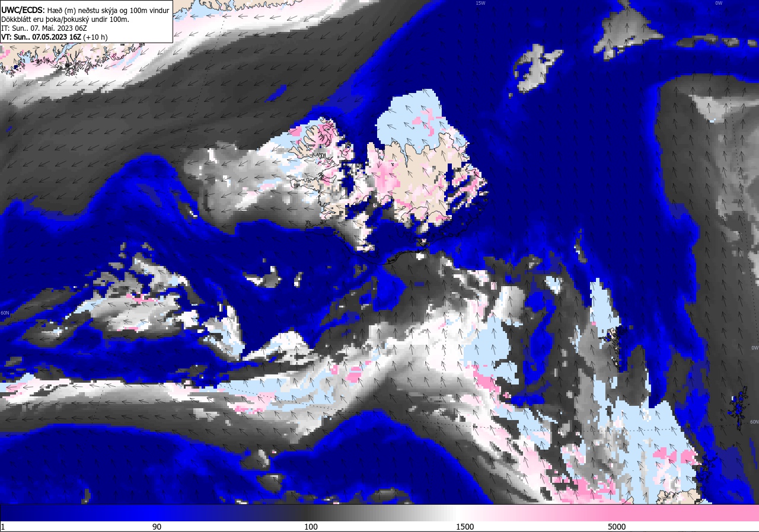Click the pink end of the color scale bar
Viewport: 759px width, 532px height.
pyautogui.click(x=682, y=513)
